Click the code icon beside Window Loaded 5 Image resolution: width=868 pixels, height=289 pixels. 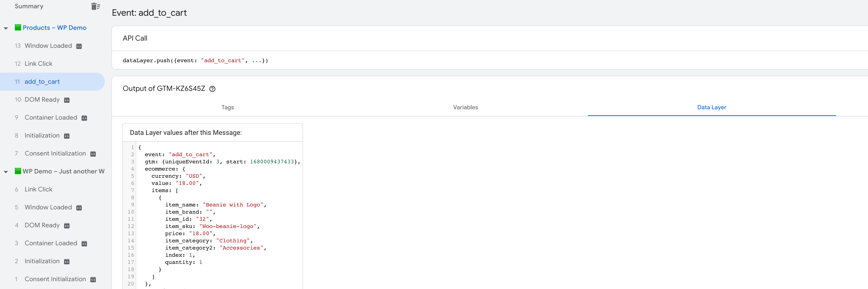click(79, 208)
